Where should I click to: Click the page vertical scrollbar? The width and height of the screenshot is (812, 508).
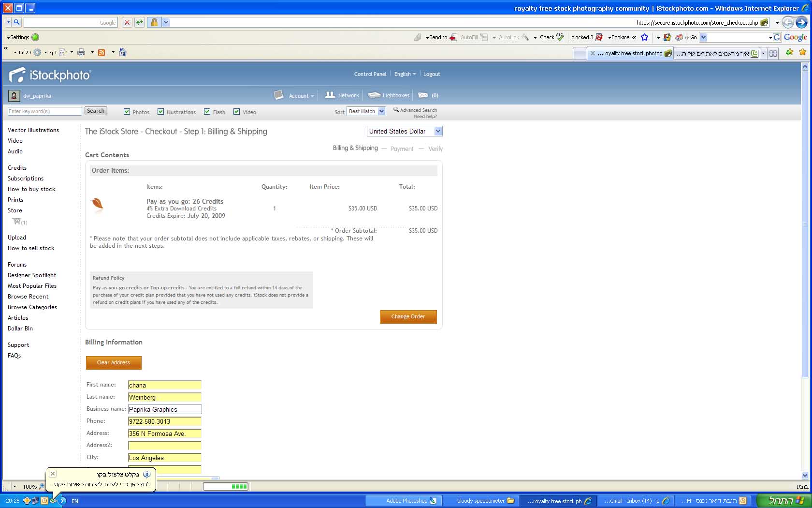point(805,271)
